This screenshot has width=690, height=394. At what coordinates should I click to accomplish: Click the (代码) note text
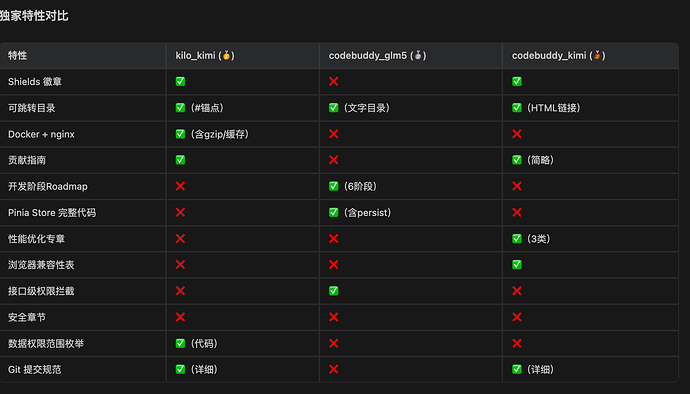pyautogui.click(x=204, y=343)
